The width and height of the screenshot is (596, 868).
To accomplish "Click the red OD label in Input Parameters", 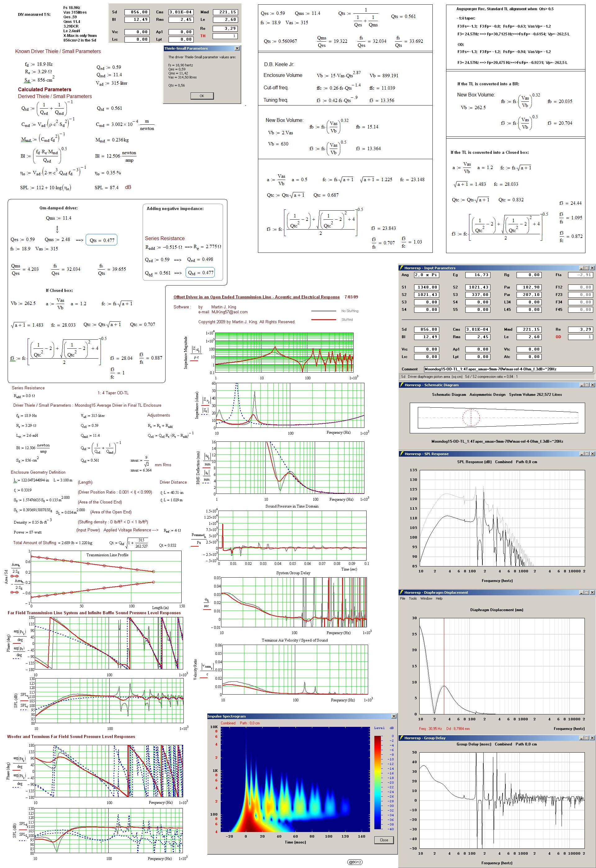I will 558,337.
